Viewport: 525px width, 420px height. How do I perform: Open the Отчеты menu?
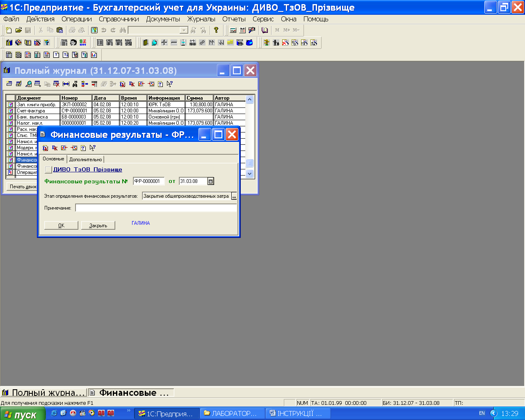click(x=234, y=19)
